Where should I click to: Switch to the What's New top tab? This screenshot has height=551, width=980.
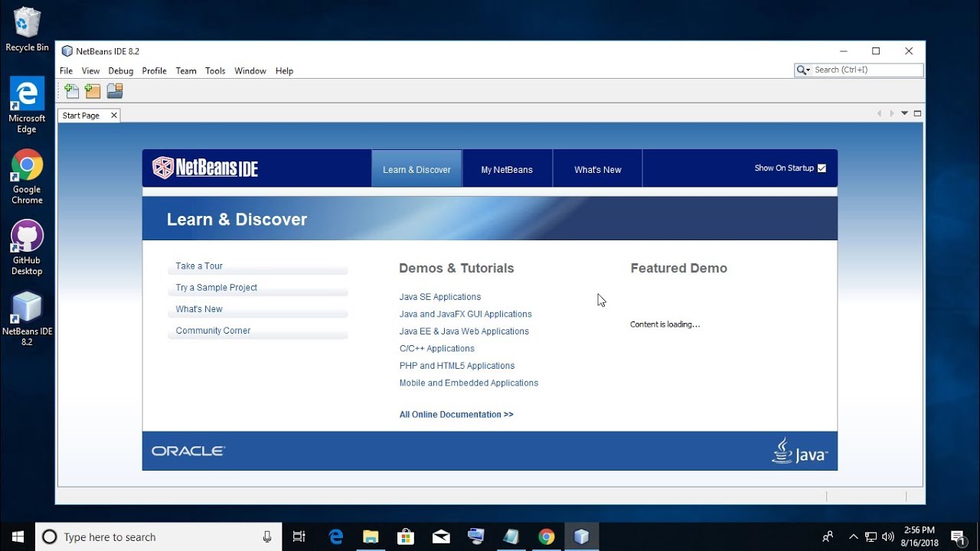click(x=598, y=169)
